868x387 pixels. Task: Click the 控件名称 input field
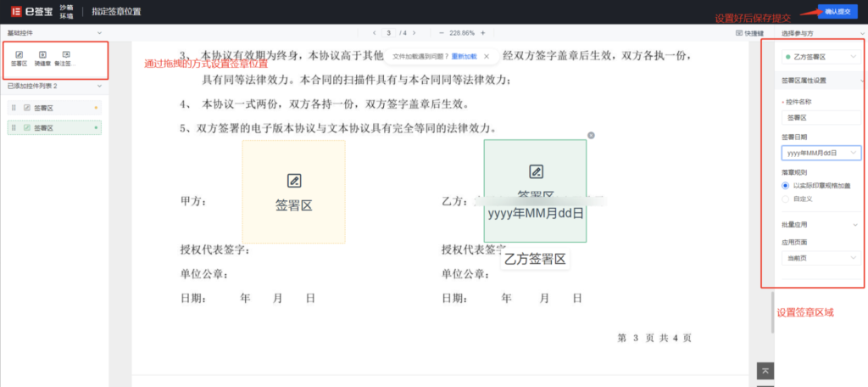coord(821,118)
